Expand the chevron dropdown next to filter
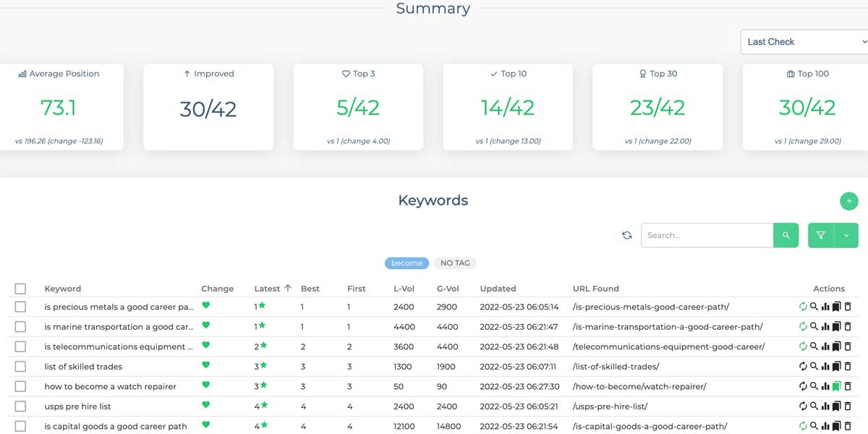 (x=846, y=235)
